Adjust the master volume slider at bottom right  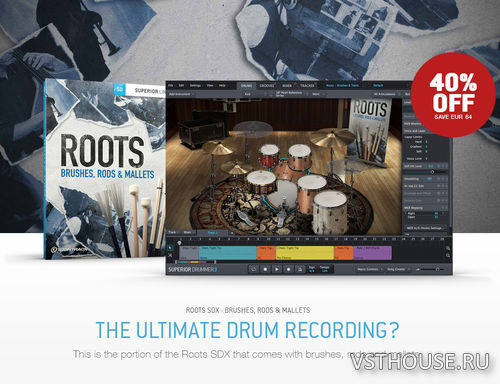click(x=437, y=269)
